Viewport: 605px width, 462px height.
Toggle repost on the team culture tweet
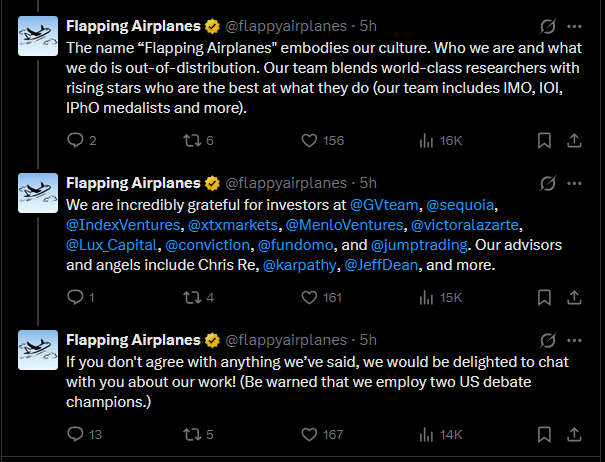194,141
